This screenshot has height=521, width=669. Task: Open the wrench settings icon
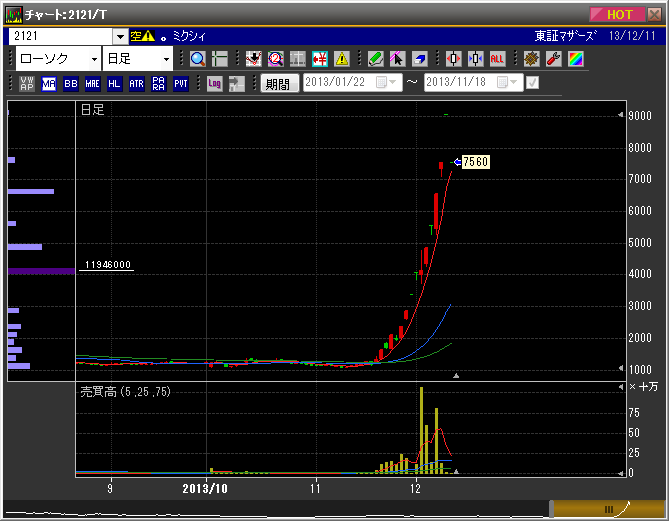click(x=553, y=59)
